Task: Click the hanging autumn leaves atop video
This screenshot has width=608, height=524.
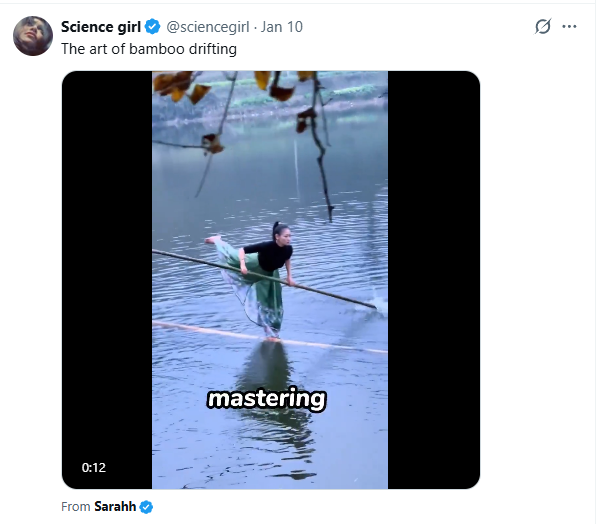Action: tap(233, 91)
